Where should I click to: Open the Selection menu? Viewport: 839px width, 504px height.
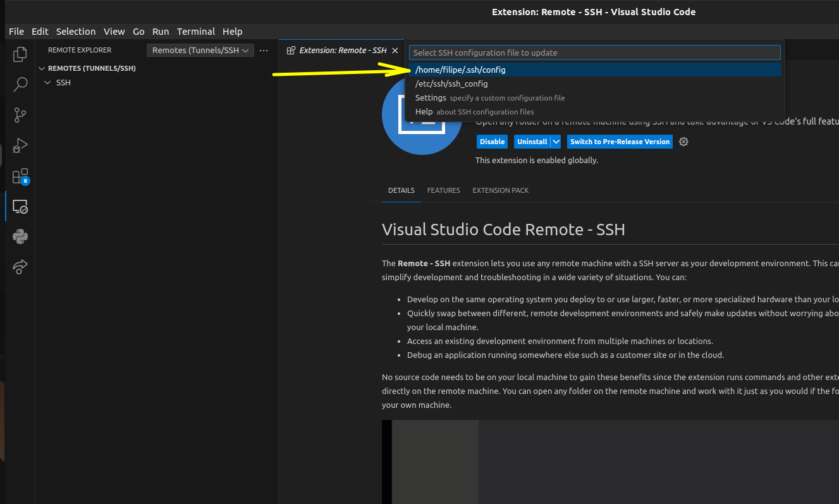[x=76, y=31]
